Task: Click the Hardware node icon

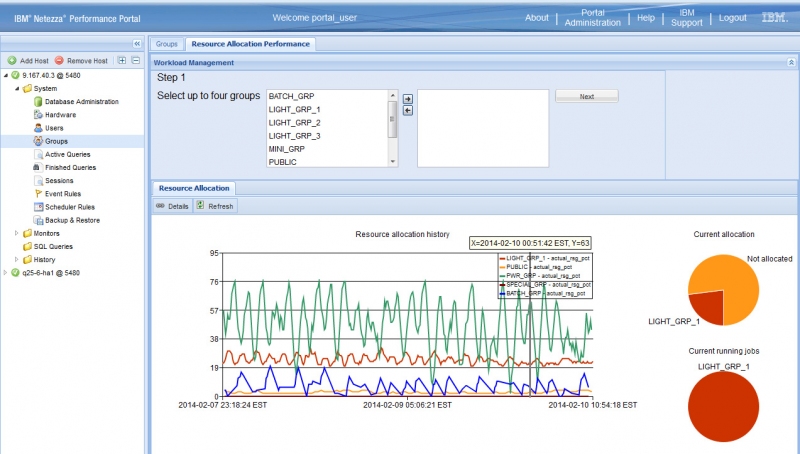Action: coord(38,115)
